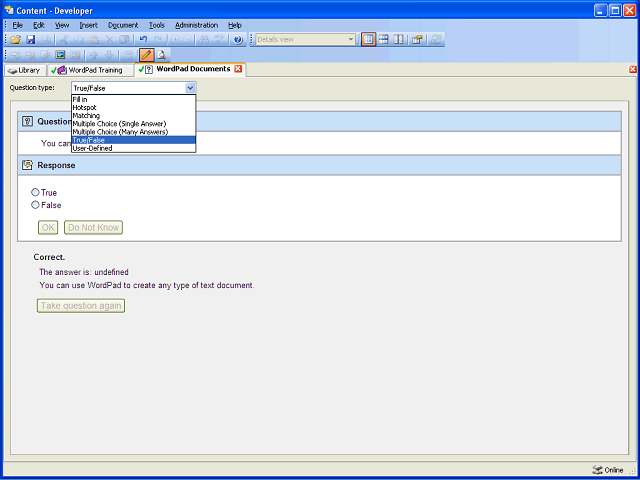This screenshot has height=480, width=640.
Task: Click the Do Not Know button
Action: [x=93, y=227]
